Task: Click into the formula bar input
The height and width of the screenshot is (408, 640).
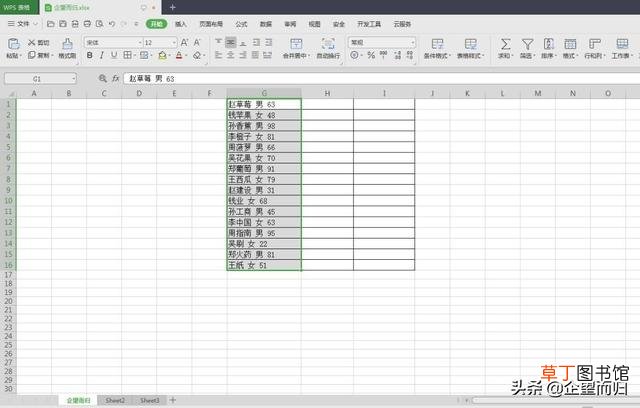Action: 382,78
